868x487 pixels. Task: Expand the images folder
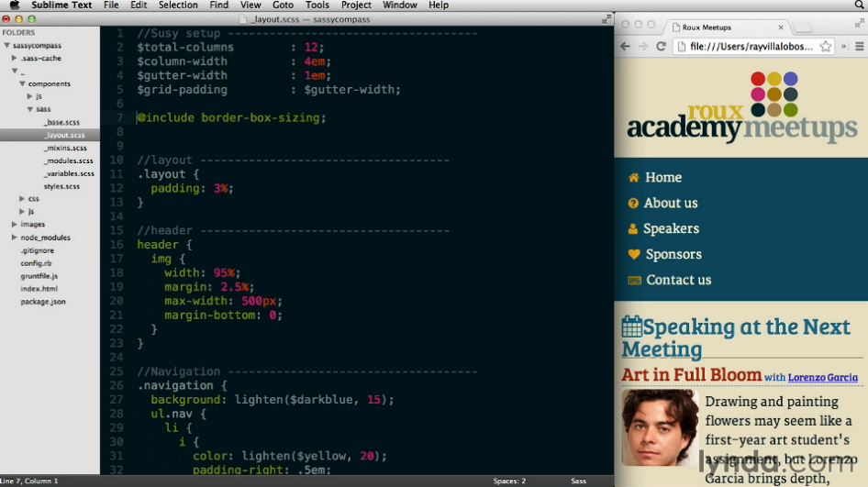[15, 224]
